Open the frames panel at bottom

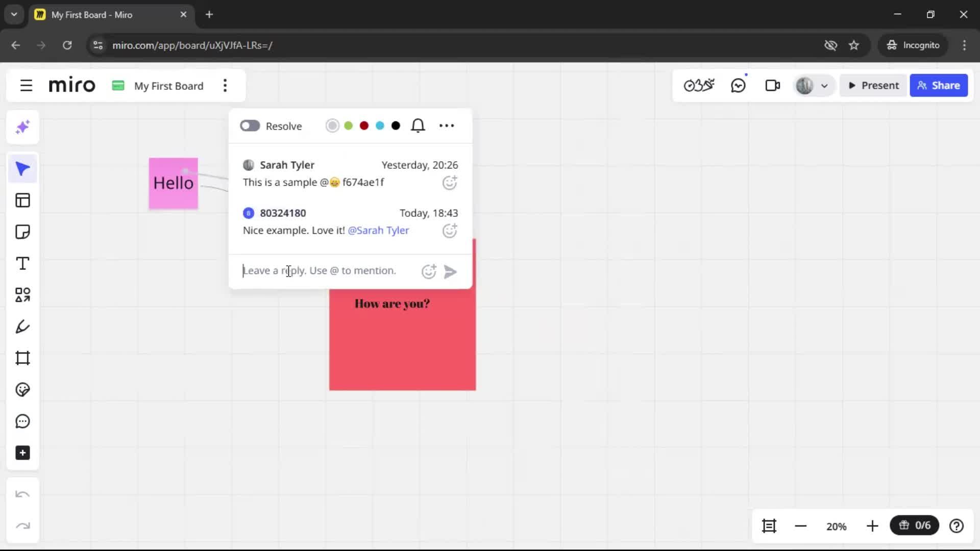coord(769,526)
